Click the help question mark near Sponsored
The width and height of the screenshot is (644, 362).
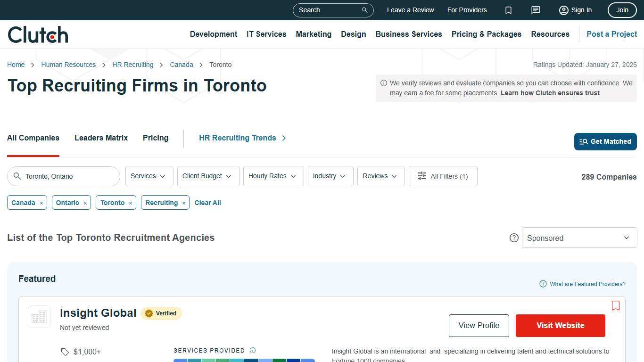514,238
